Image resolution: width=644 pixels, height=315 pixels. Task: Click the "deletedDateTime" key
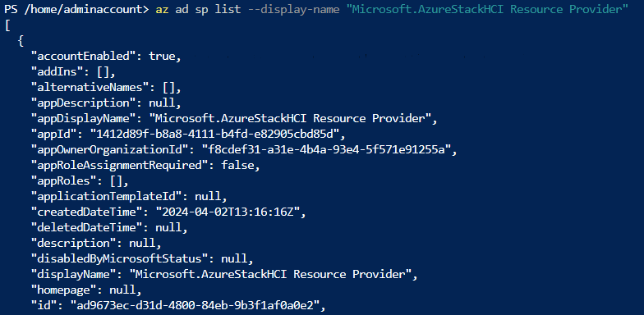[84, 228]
